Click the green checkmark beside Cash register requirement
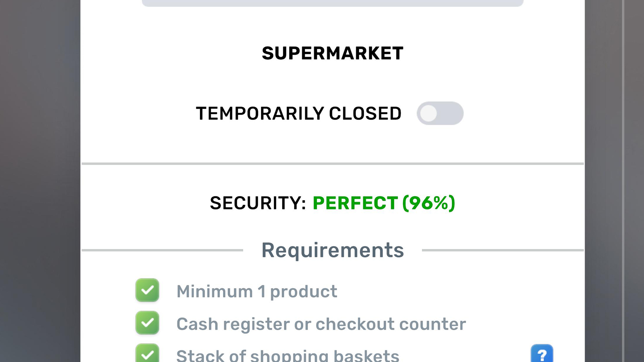This screenshot has width=644, height=362. coord(147,323)
